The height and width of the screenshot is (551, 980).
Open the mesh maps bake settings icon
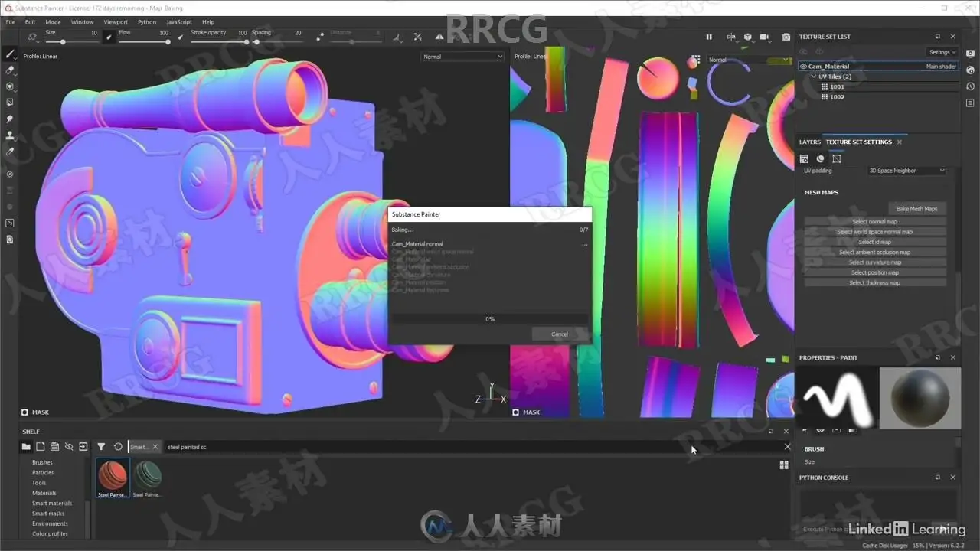[837, 158]
